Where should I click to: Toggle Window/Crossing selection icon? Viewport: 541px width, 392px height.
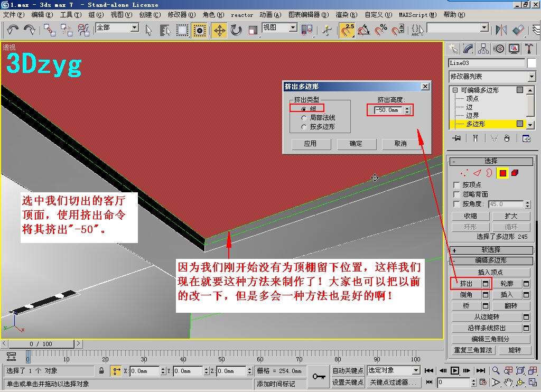[199, 30]
